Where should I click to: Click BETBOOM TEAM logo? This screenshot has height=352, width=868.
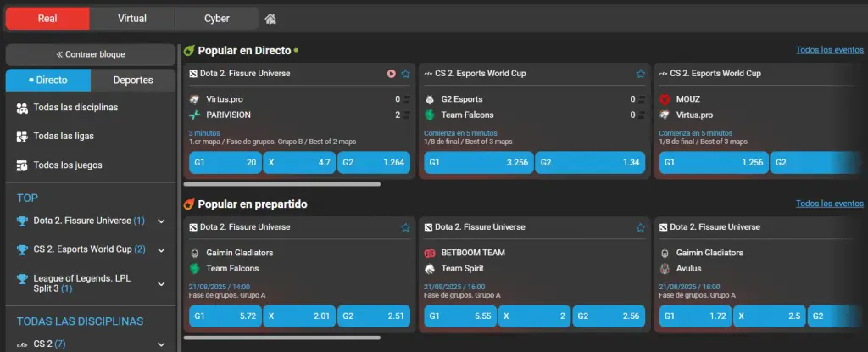tap(430, 253)
